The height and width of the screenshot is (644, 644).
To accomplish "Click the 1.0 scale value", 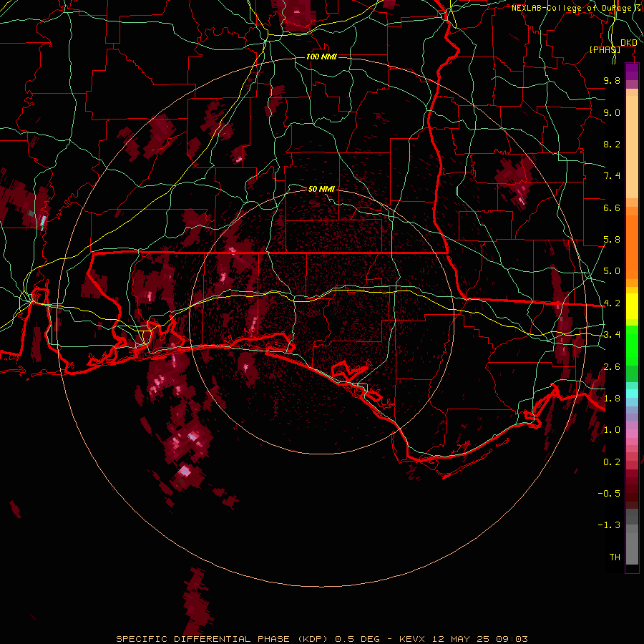I will click(612, 430).
